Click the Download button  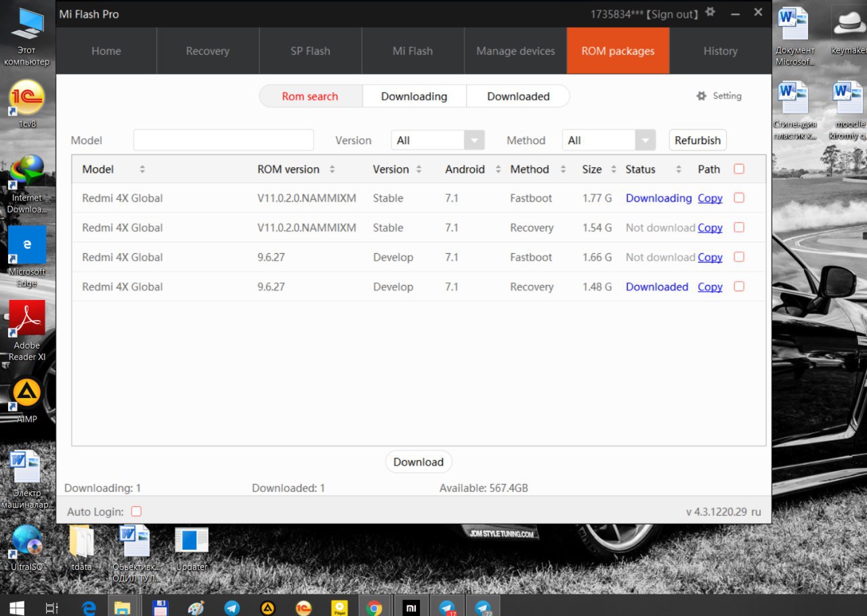[419, 462]
